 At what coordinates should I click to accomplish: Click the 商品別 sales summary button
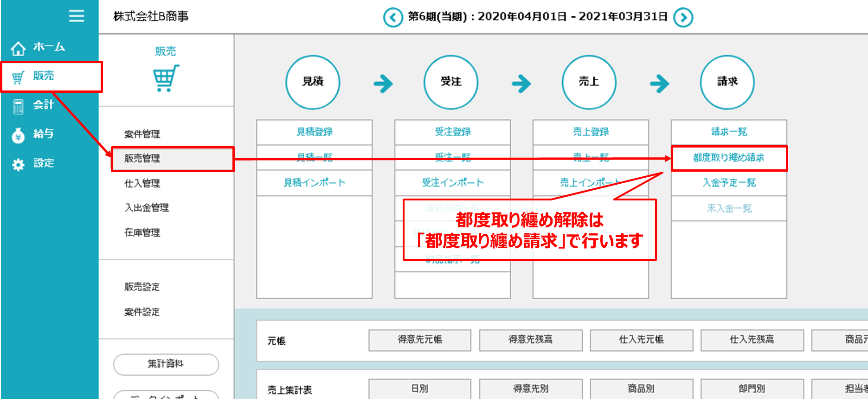pos(642,389)
